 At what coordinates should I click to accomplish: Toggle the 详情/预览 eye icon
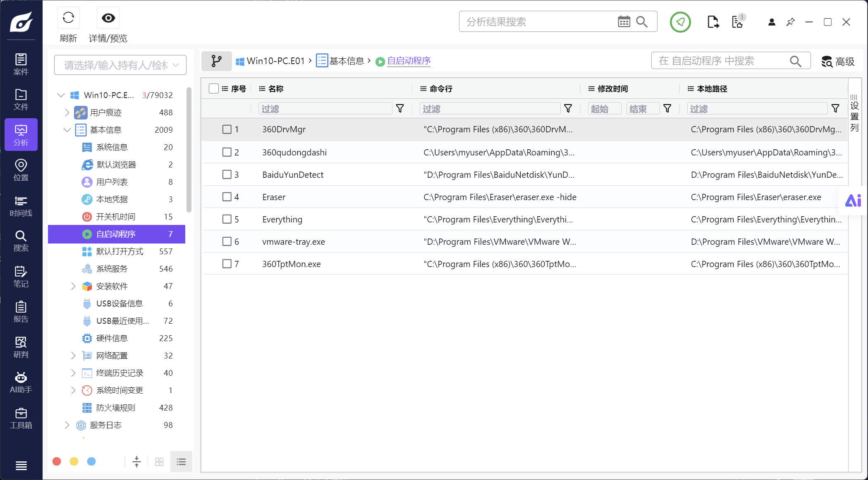point(108,18)
